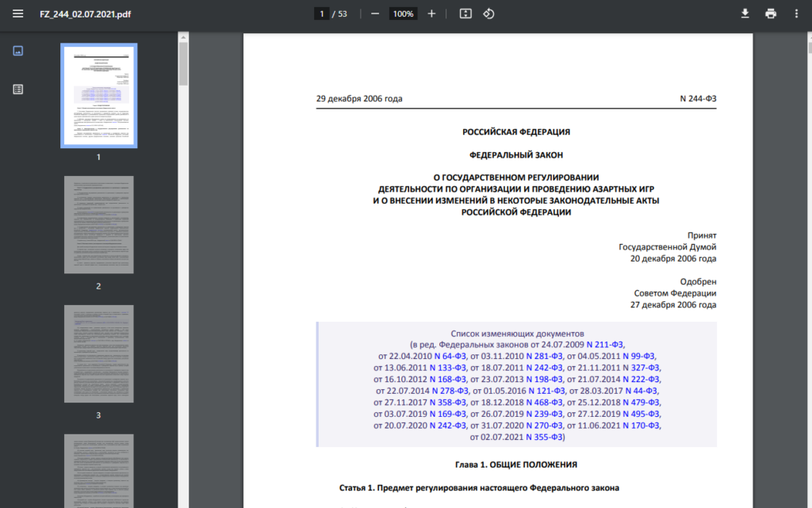Click the fit to page icon
This screenshot has width=812, height=508.
(465, 14)
